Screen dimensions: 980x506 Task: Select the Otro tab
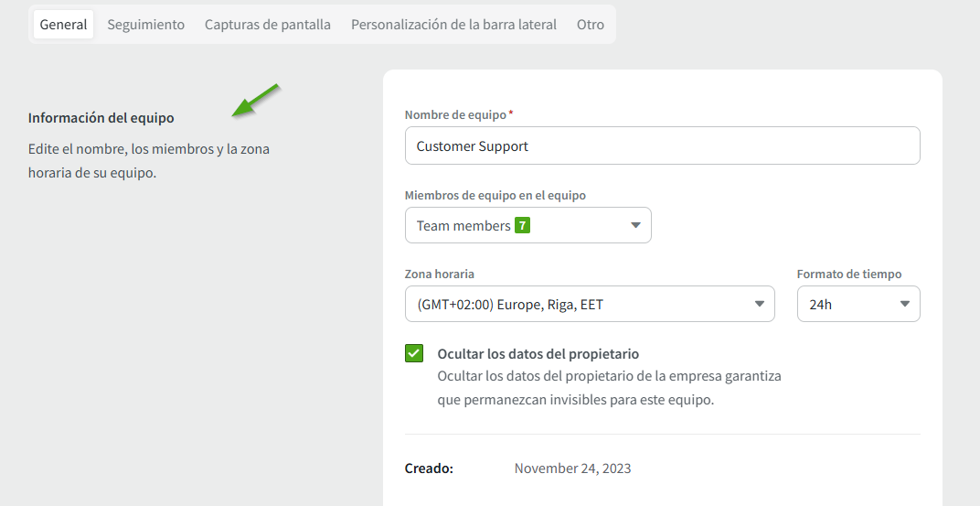[591, 25]
